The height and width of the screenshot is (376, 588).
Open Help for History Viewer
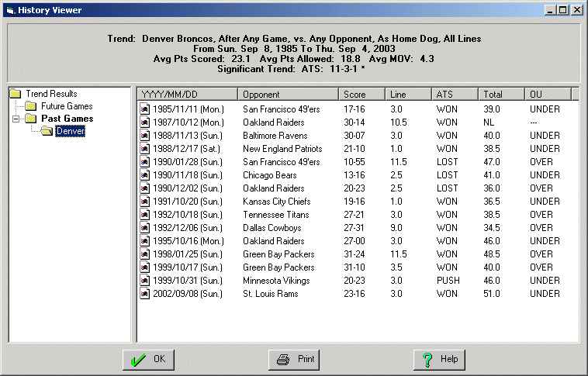coord(440,360)
